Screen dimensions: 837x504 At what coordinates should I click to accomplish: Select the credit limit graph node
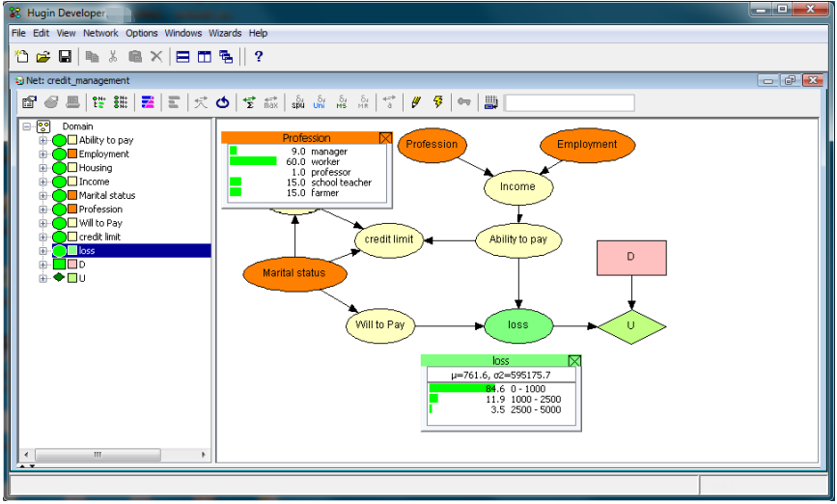coord(389,239)
